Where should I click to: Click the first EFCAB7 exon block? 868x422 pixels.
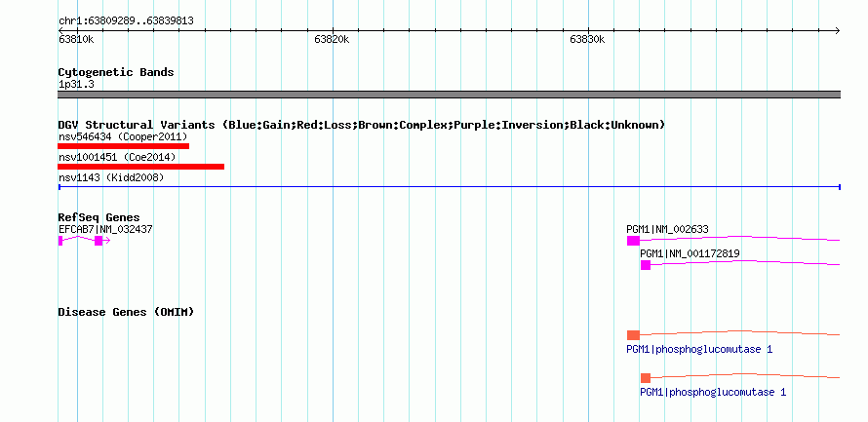[x=60, y=240]
